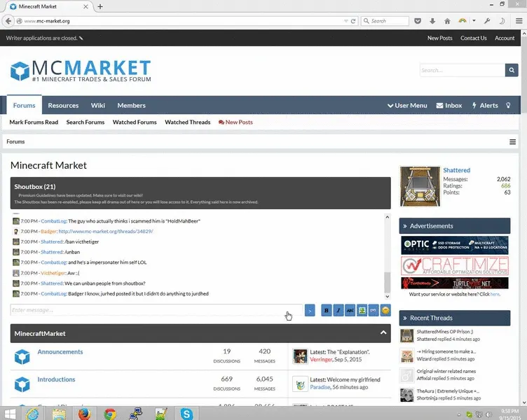Open the Wiki tab
527x420 pixels.
point(98,106)
